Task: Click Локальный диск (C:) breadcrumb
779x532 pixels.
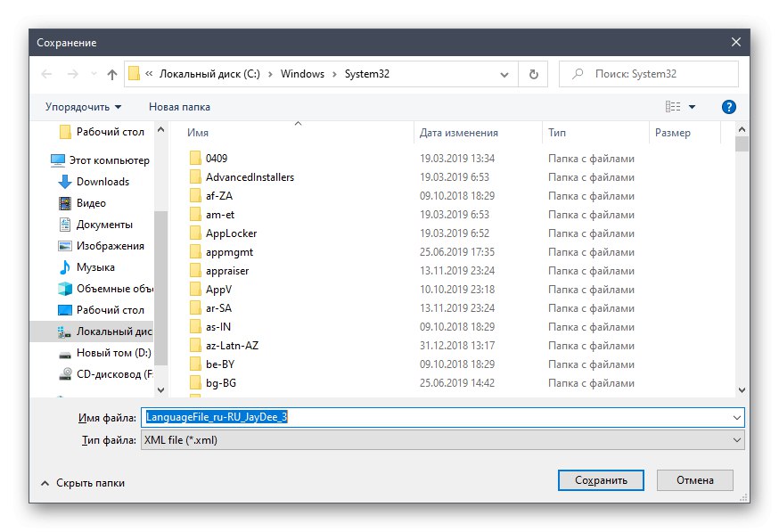Action: tap(209, 74)
